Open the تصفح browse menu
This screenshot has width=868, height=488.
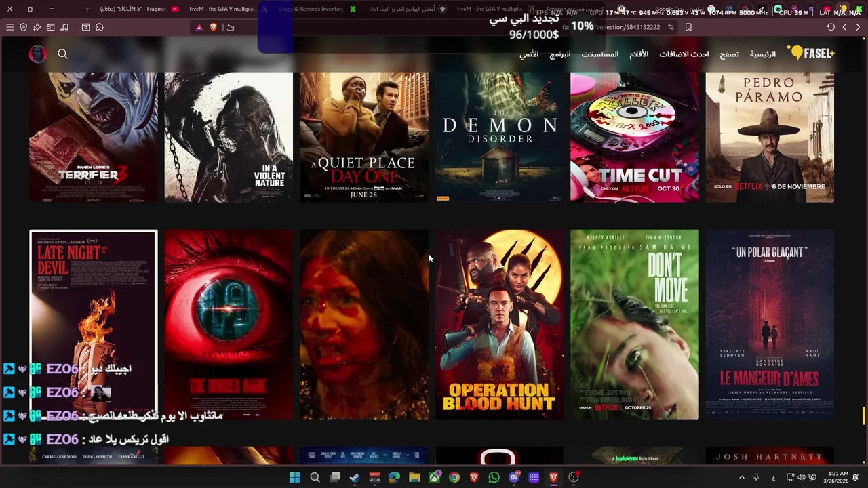pyautogui.click(x=729, y=54)
